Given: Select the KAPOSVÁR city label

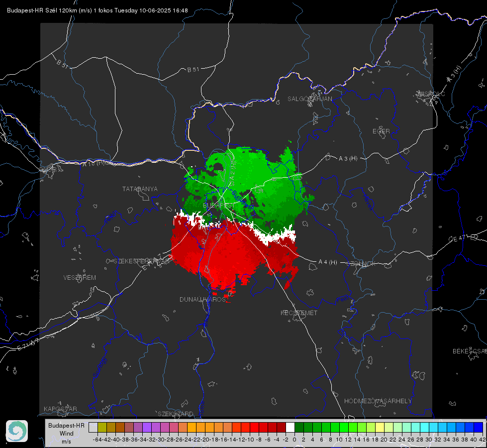Looking at the screenshot, I should pyautogui.click(x=60, y=409).
